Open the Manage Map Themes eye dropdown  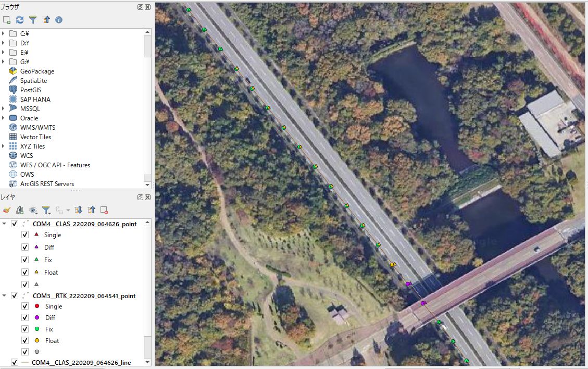pos(34,210)
